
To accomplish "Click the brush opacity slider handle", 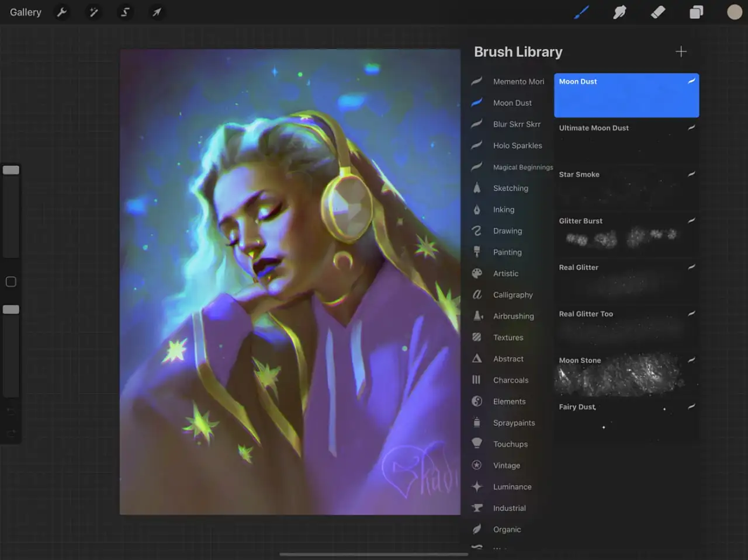I will click(x=11, y=309).
